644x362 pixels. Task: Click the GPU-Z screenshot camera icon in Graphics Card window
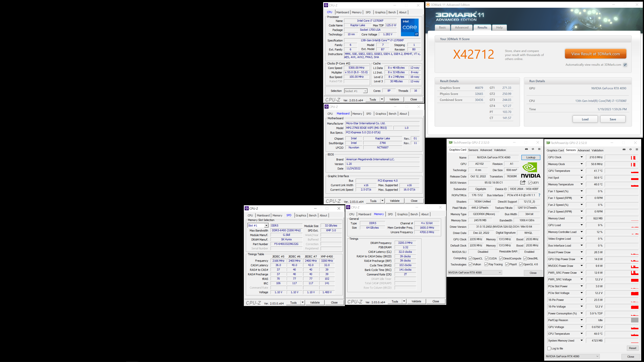(x=526, y=149)
